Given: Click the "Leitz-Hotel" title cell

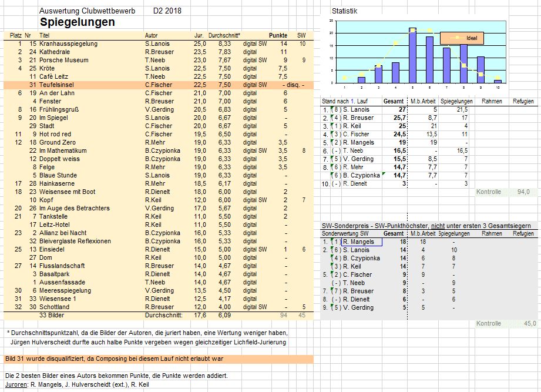Looking at the screenshot, I should click(x=55, y=225).
